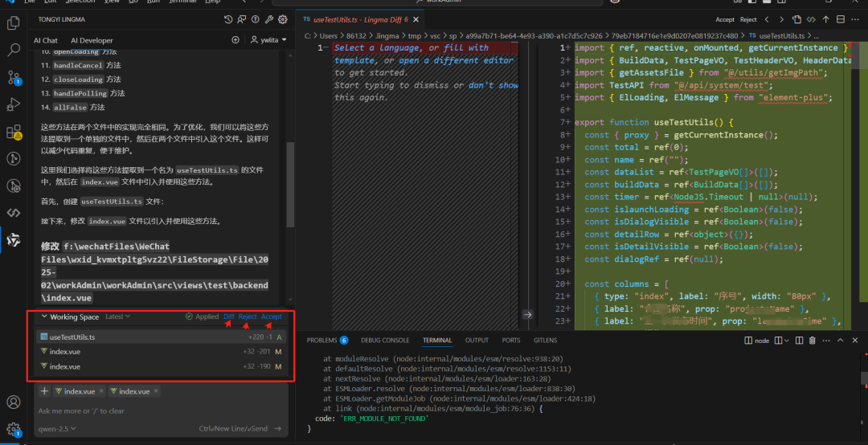Open the Explorer view in activity bar
The image size is (868, 445).
point(14,23)
